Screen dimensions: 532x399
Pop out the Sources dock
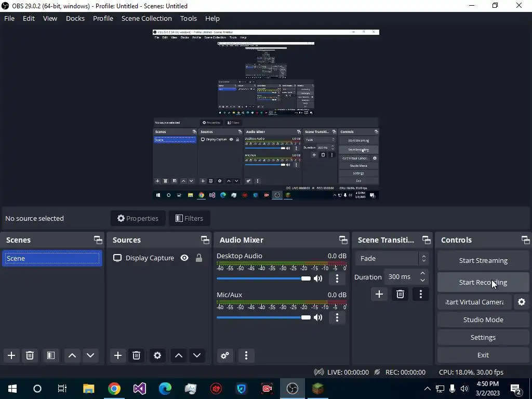[x=205, y=240]
